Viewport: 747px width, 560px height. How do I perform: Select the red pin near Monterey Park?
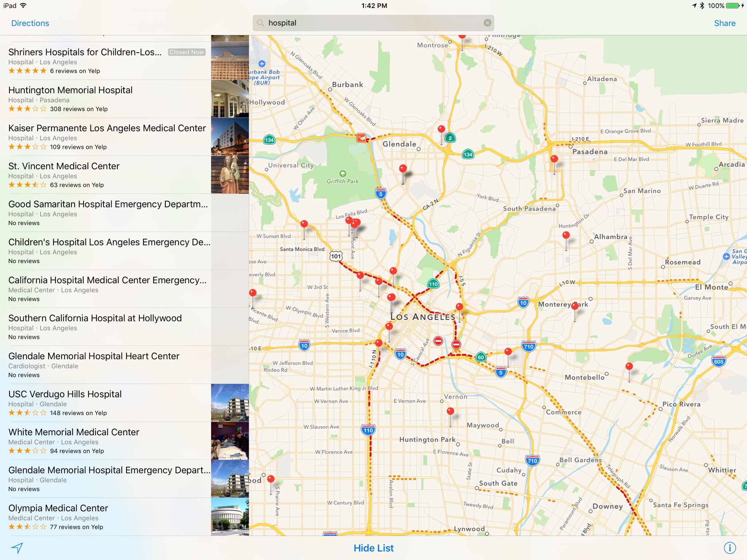pyautogui.click(x=575, y=306)
